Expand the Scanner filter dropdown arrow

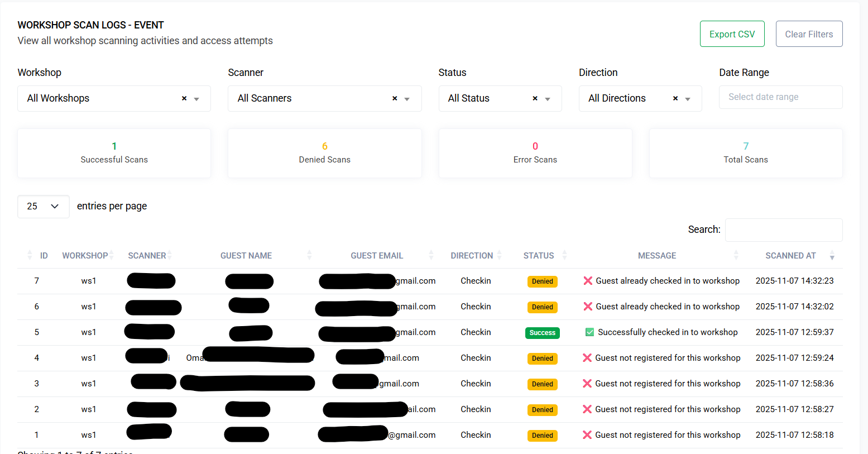pos(407,99)
